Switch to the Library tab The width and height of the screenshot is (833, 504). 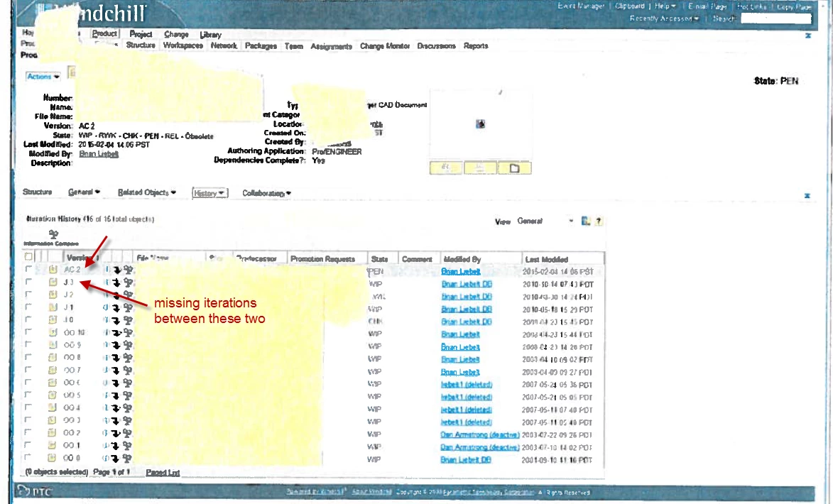pyautogui.click(x=210, y=35)
